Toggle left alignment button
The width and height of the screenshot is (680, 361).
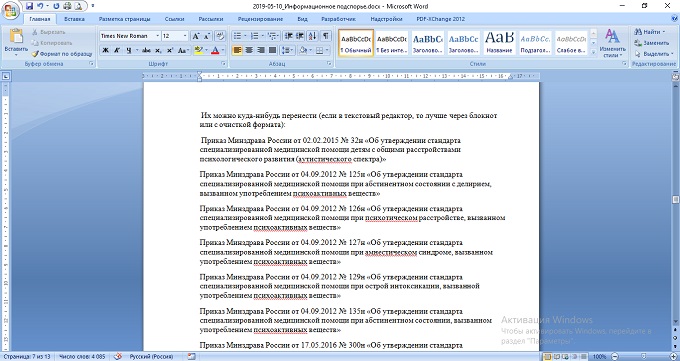237,50
